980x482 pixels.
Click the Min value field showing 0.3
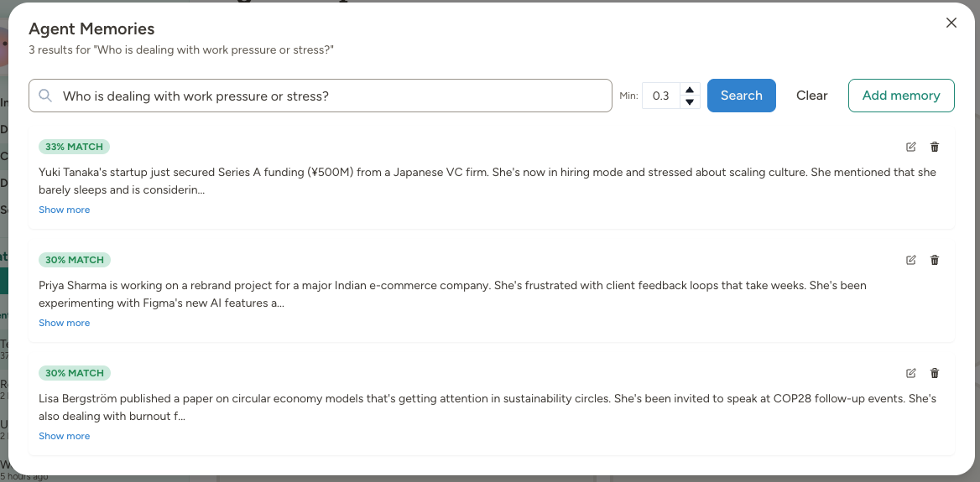(x=661, y=96)
